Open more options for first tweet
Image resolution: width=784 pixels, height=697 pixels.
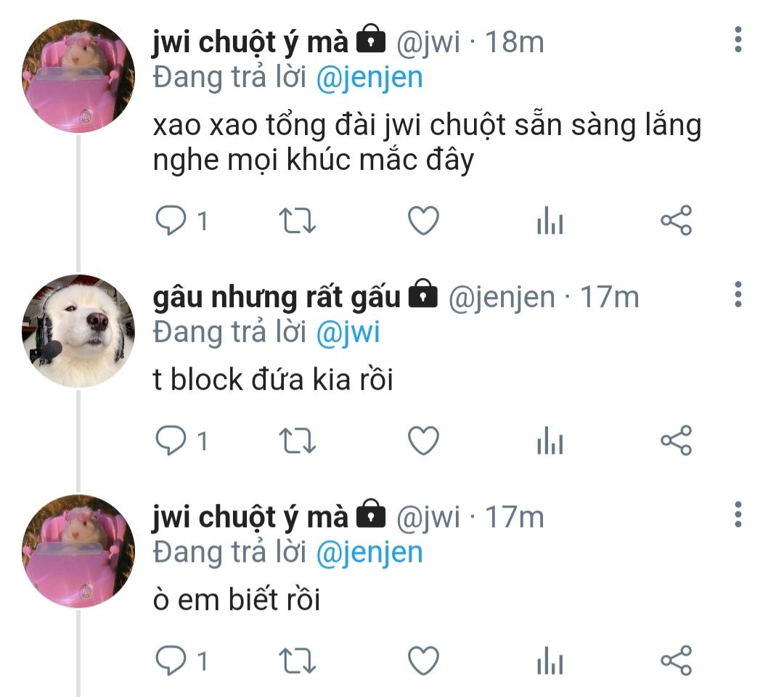(738, 39)
